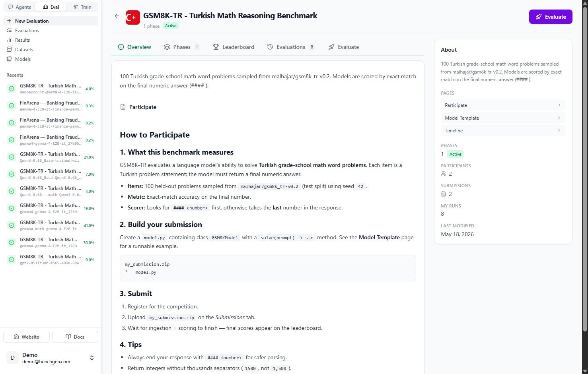
Task: Click the purple Evaluate button with rocket
Action: click(x=551, y=17)
